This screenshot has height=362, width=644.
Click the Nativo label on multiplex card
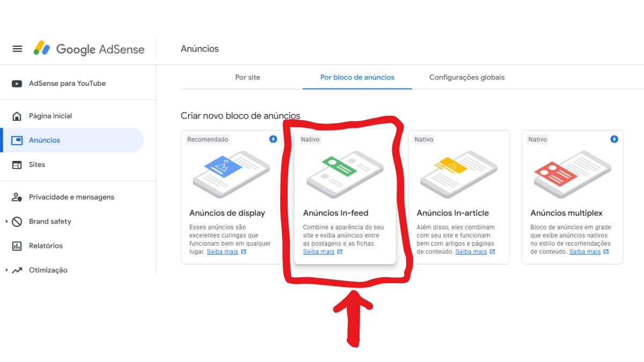point(538,139)
